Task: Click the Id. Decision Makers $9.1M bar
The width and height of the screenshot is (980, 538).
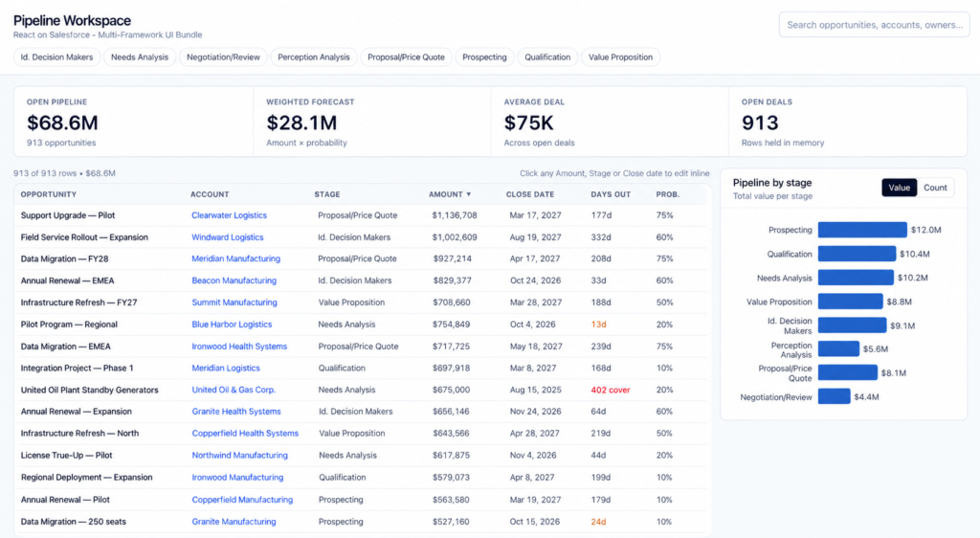Action: (x=853, y=325)
